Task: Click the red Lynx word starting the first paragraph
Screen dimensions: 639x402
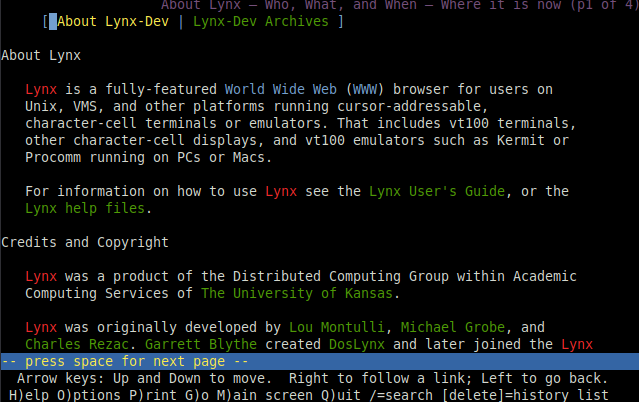Action: [41, 90]
